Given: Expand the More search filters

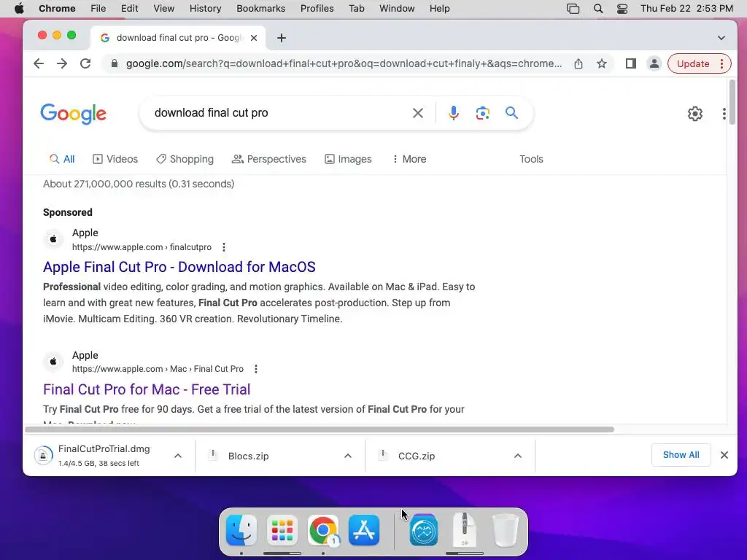Looking at the screenshot, I should click(x=409, y=159).
